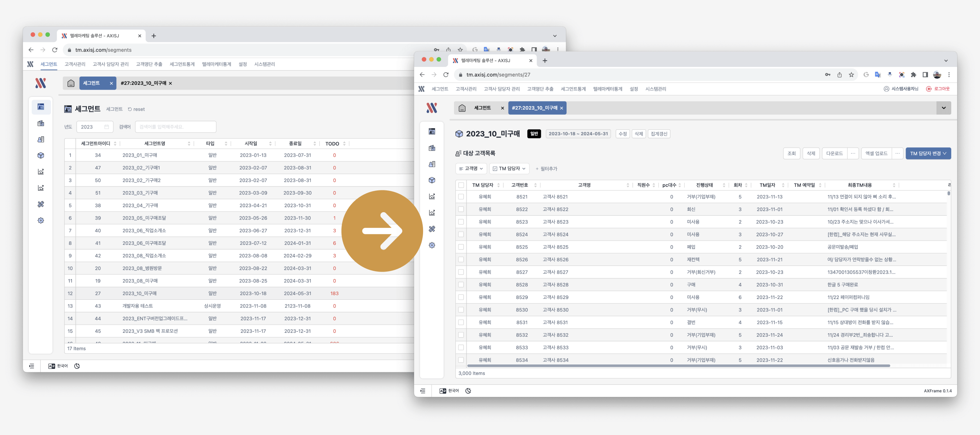The height and width of the screenshot is (435, 980).
Task: Open cube sidebar icon in back window
Action: (x=41, y=156)
